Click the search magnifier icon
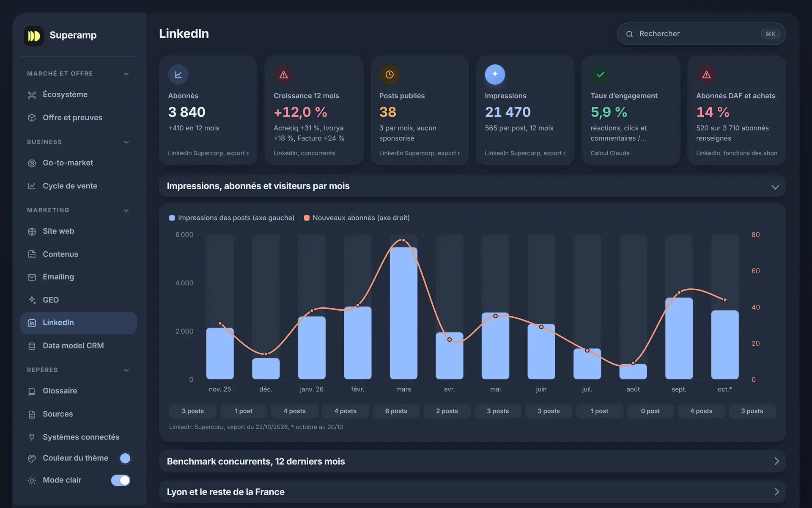This screenshot has width=812, height=508. tap(629, 34)
